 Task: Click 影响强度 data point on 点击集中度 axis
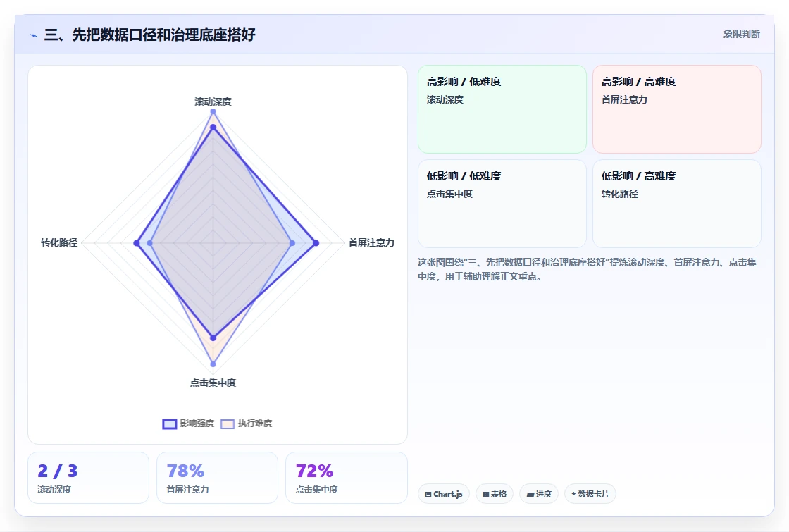pyautogui.click(x=213, y=338)
